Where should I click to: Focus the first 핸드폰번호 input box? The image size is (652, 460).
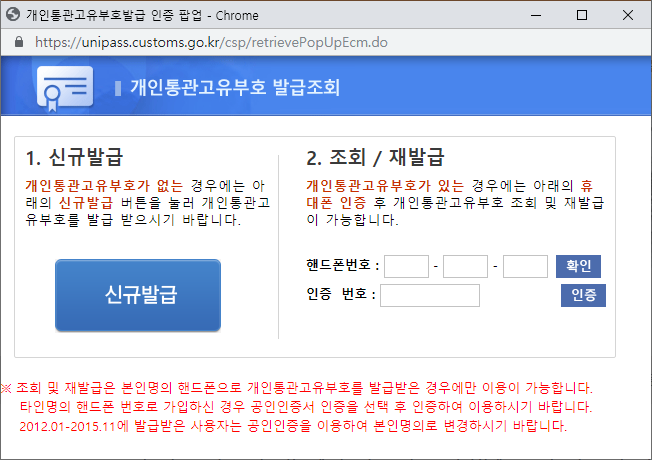pyautogui.click(x=406, y=266)
